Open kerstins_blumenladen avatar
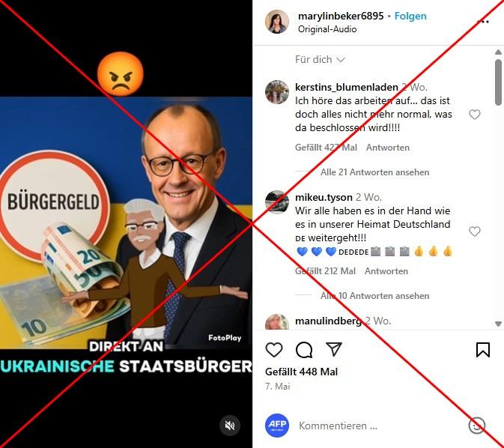The image size is (504, 448). [x=277, y=92]
